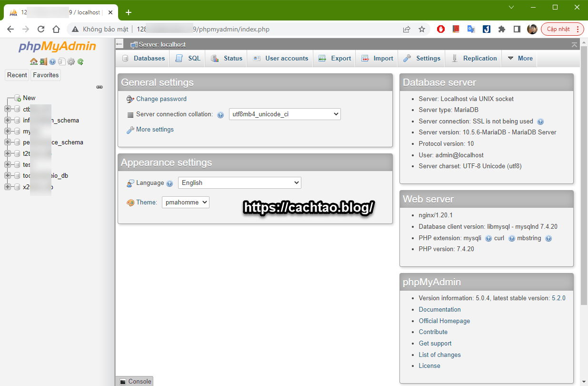588x386 pixels.
Task: Open the List of changes link
Action: [x=440, y=355]
